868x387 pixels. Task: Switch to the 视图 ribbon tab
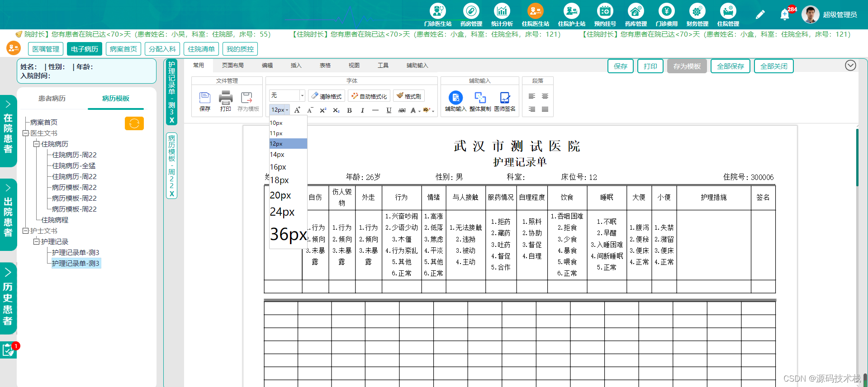point(354,66)
